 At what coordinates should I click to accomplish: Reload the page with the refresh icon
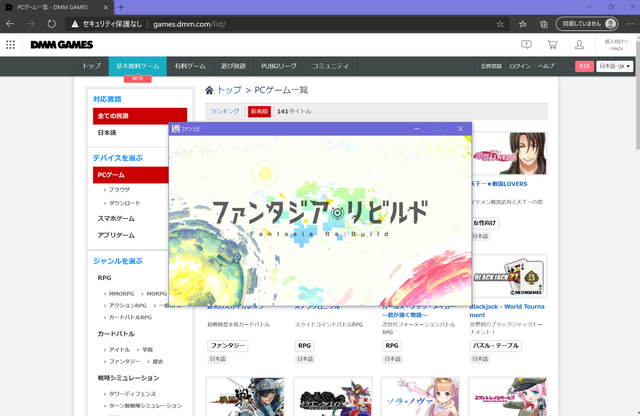click(x=51, y=24)
